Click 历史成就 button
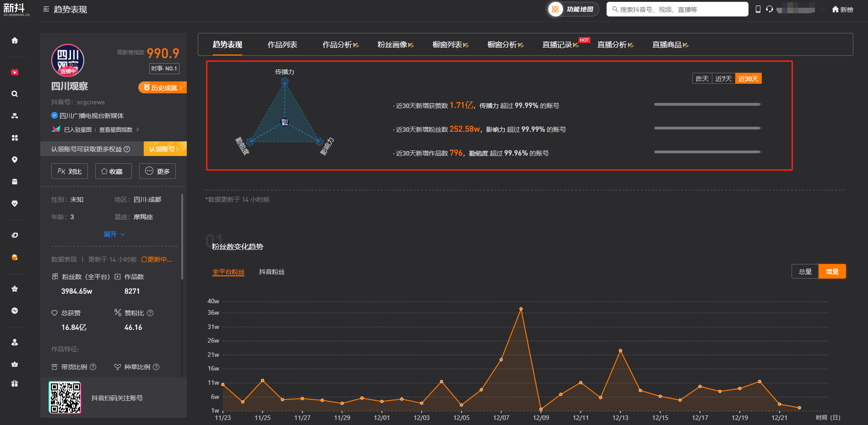The width and height of the screenshot is (868, 425). click(x=163, y=88)
